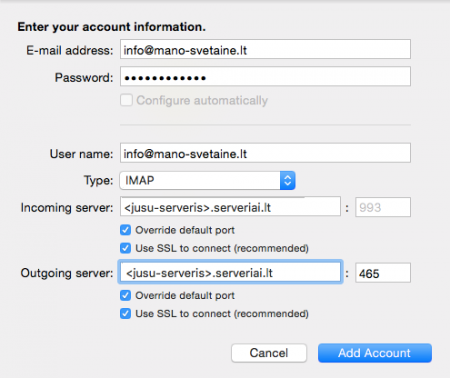The image size is (450, 378).
Task: Click the E-mail address label
Action: click(x=70, y=50)
